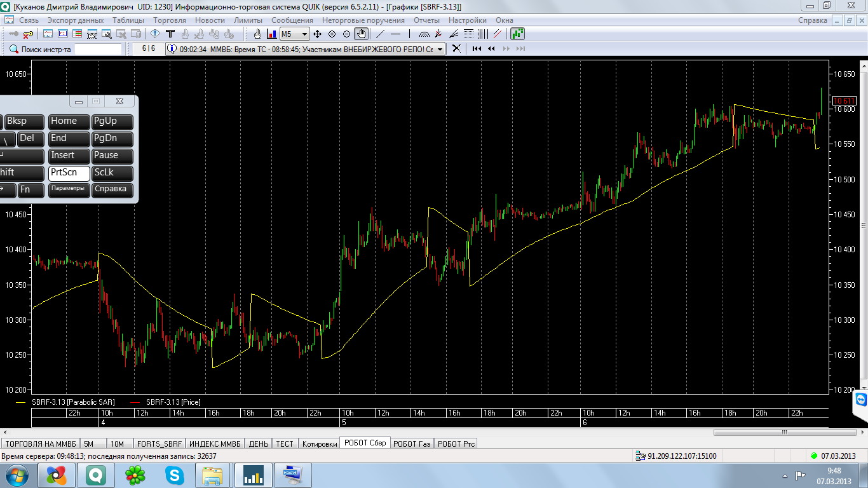
Task: Open the Windows Start button
Action: click(x=16, y=475)
